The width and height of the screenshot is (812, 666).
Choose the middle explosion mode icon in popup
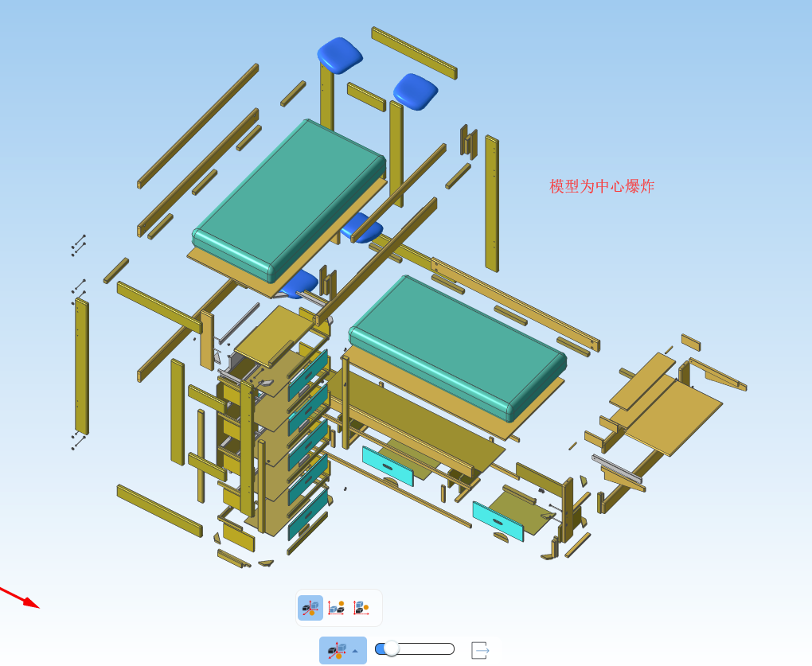[336, 608]
